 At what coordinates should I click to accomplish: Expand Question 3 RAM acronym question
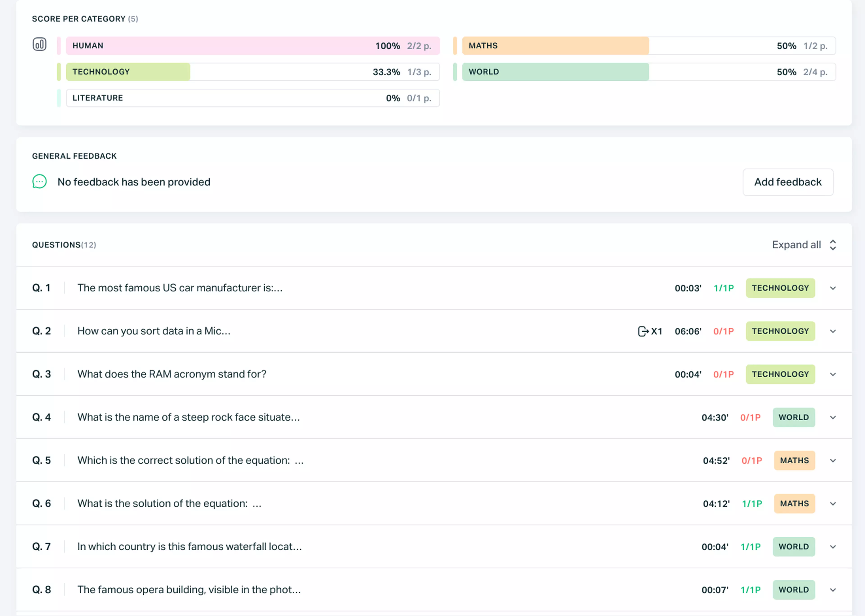[833, 374]
